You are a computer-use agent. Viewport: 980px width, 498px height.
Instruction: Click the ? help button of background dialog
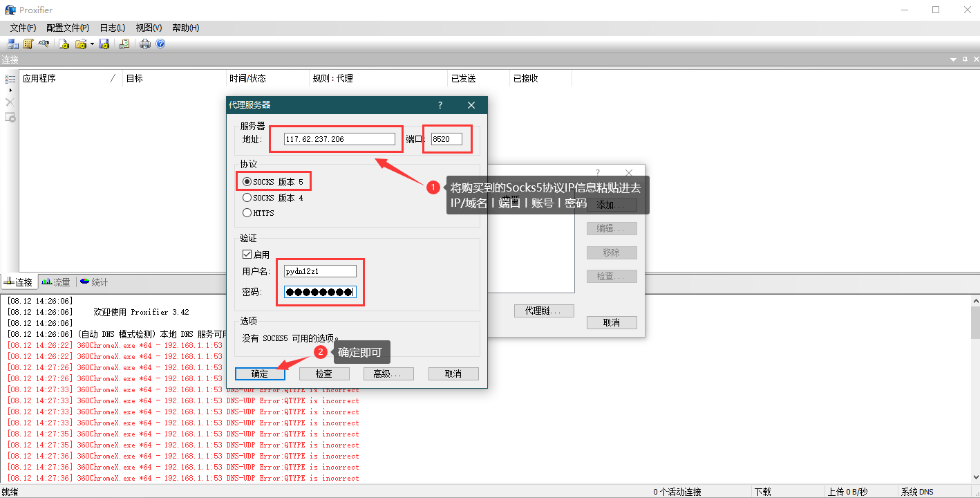(x=598, y=172)
